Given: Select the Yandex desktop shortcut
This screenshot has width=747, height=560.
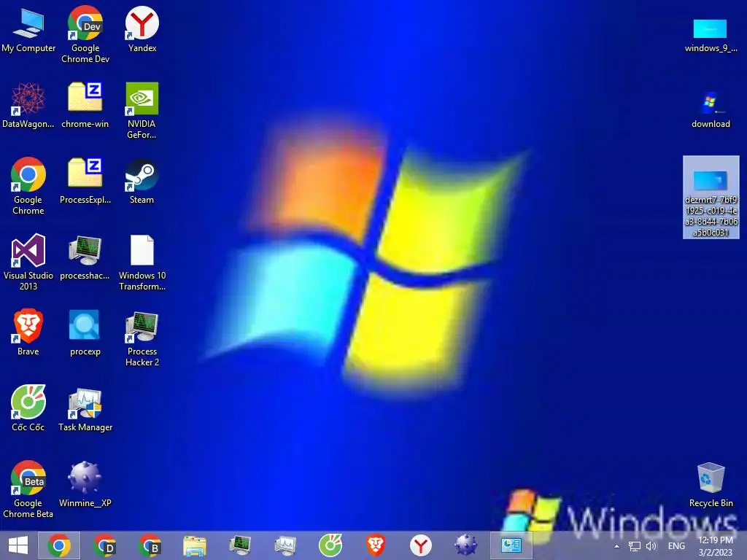Looking at the screenshot, I should (142, 29).
